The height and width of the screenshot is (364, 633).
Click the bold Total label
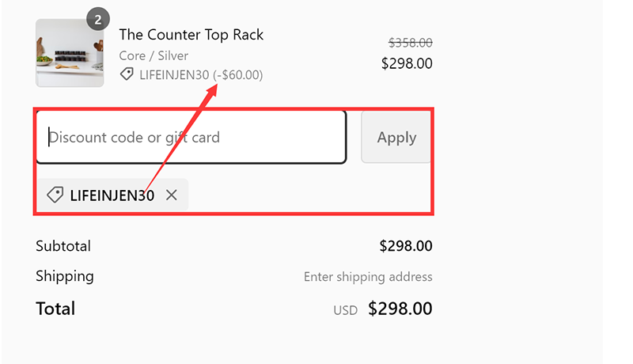(55, 309)
